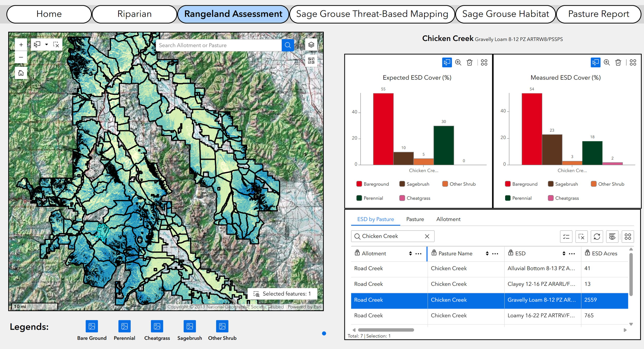Viewport: 644px width, 349px height.
Task: Clear the Chicken Creek search text
Action: (427, 236)
